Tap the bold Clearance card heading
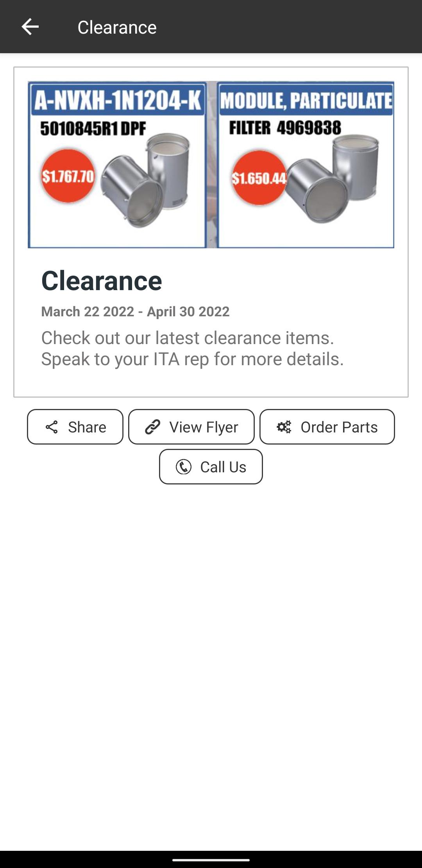This screenshot has height=868, width=422. tap(102, 281)
